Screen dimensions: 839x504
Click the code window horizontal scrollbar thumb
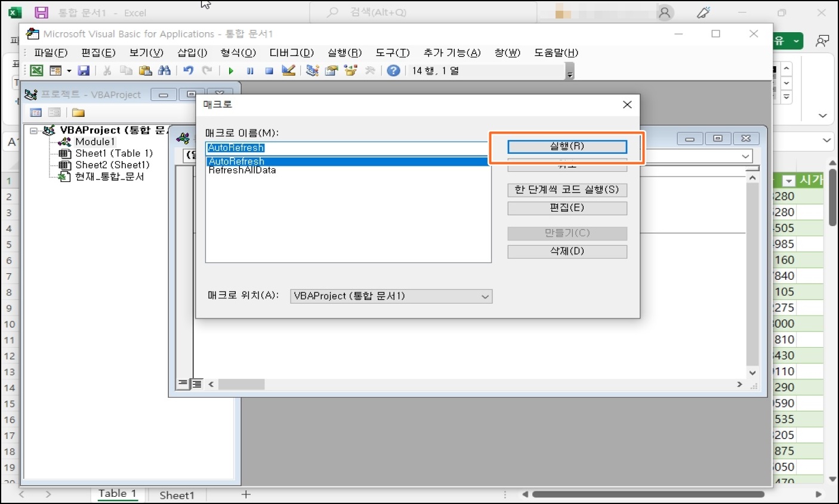241,385
